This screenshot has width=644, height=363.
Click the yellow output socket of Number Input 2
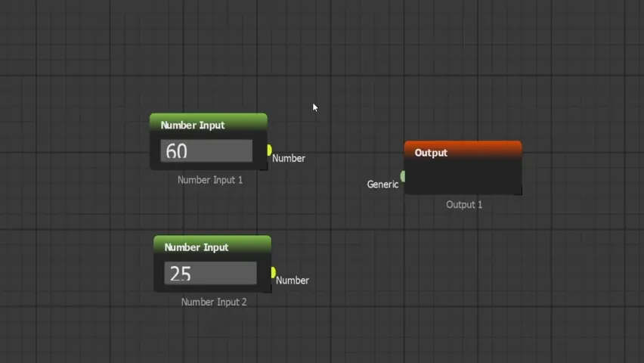[x=273, y=272]
